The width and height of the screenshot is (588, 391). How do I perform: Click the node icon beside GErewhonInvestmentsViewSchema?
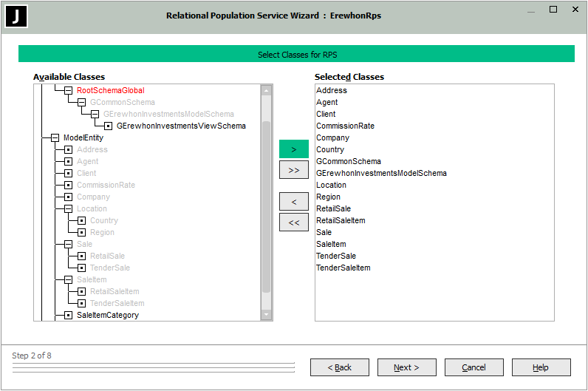(x=109, y=126)
